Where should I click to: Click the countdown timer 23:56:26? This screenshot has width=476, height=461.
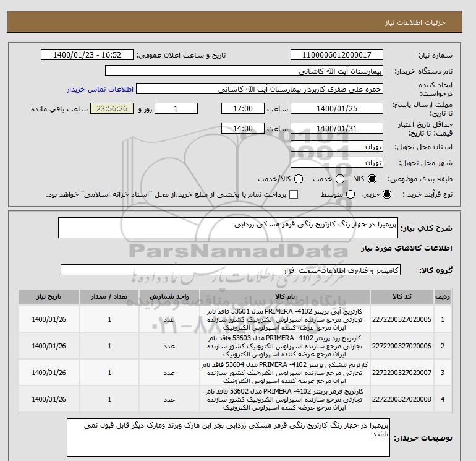pos(112,108)
